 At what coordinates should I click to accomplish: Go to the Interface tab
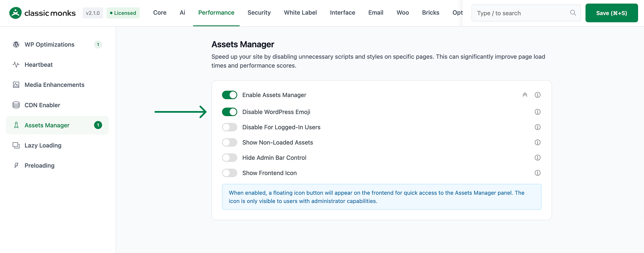[x=342, y=13]
